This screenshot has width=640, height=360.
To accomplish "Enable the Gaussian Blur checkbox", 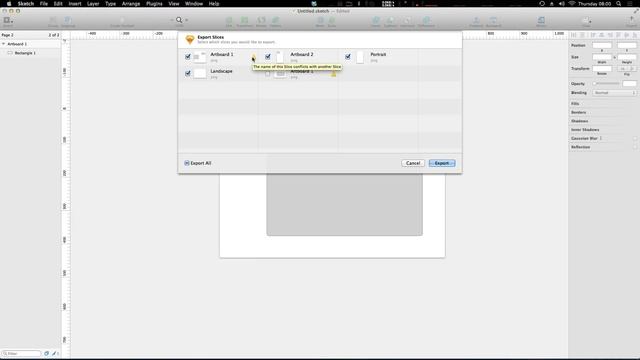I will (635, 138).
